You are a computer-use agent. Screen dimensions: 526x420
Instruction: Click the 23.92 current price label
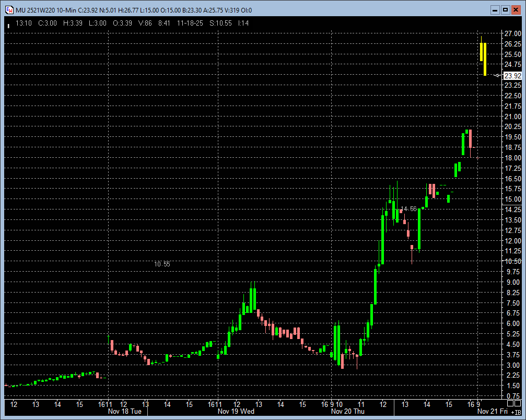(x=512, y=76)
